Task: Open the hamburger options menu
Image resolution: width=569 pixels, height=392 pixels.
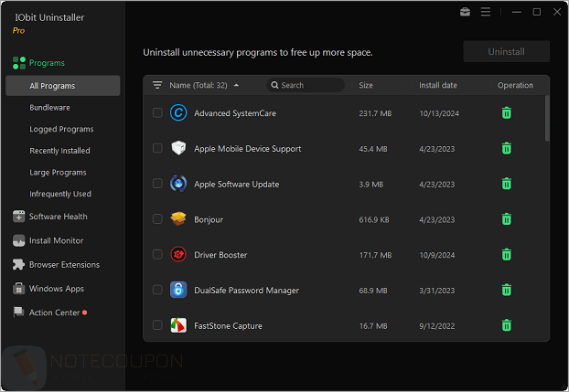Action: point(486,12)
